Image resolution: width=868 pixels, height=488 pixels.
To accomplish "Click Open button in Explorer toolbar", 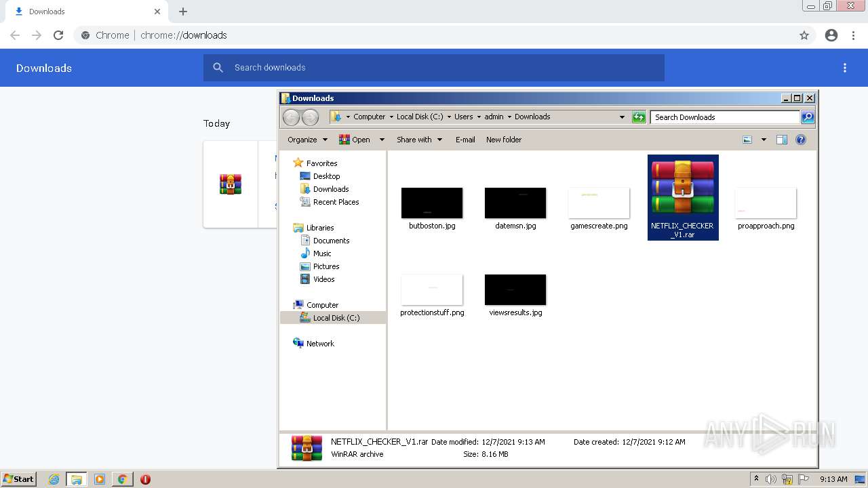I will pos(355,140).
